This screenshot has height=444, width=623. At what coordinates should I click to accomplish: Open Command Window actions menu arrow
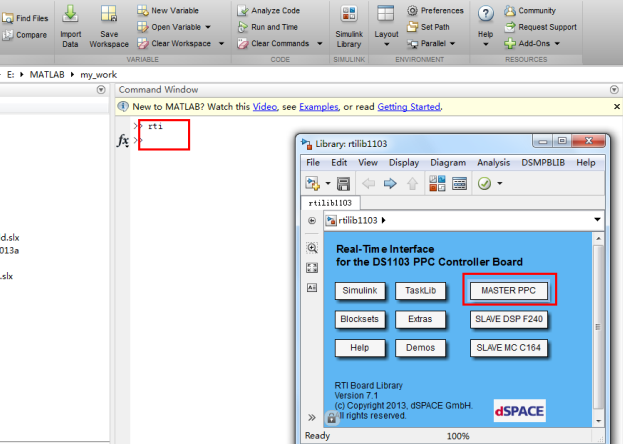614,90
